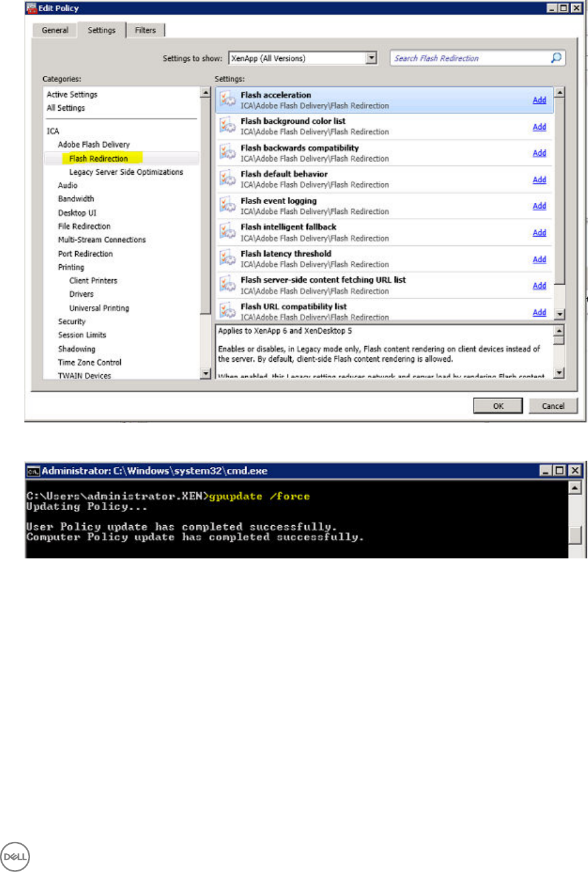Open the Settings tab

(x=101, y=30)
